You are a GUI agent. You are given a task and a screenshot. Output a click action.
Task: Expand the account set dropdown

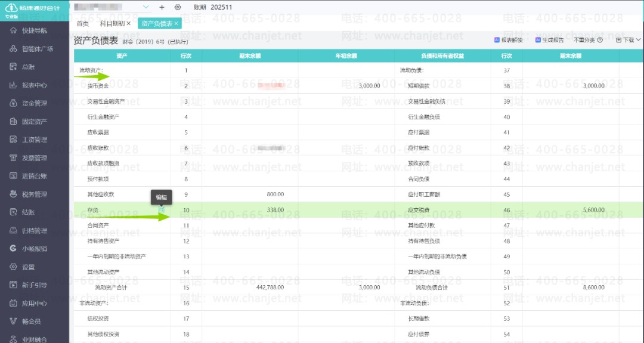(x=146, y=7)
